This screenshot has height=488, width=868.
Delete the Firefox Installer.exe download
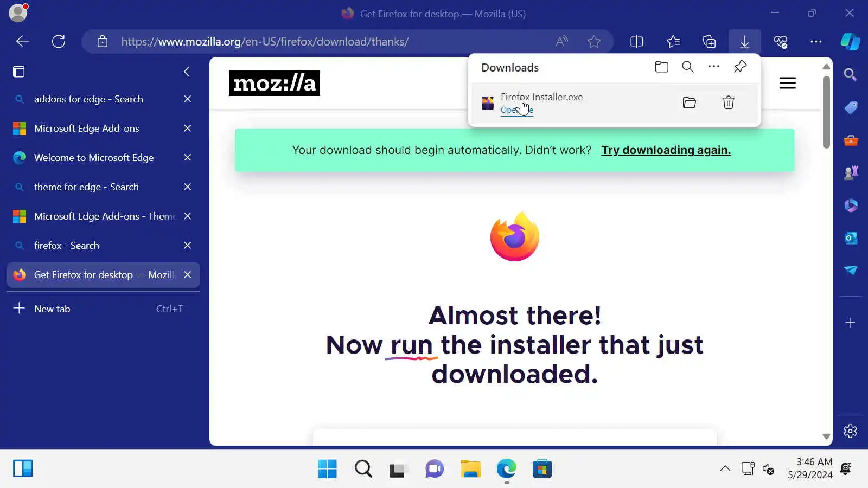729,102
